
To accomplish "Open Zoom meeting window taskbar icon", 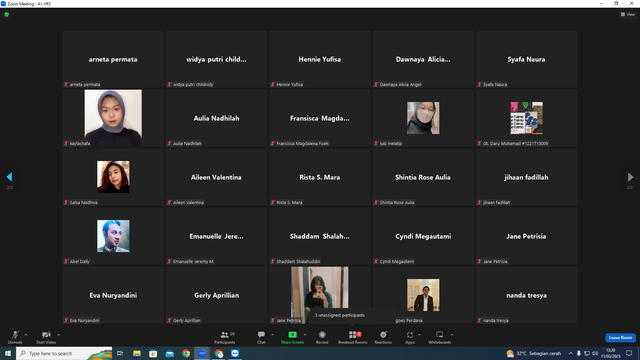I will [x=235, y=353].
